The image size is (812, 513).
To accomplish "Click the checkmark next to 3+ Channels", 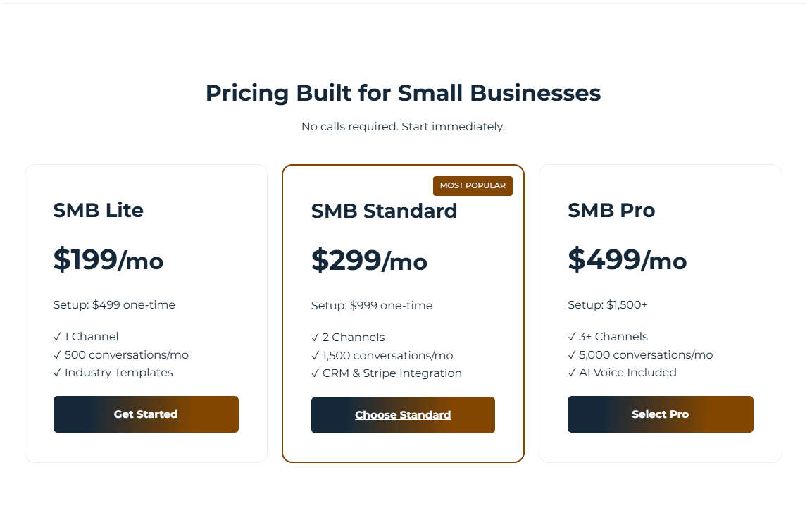I will (572, 337).
